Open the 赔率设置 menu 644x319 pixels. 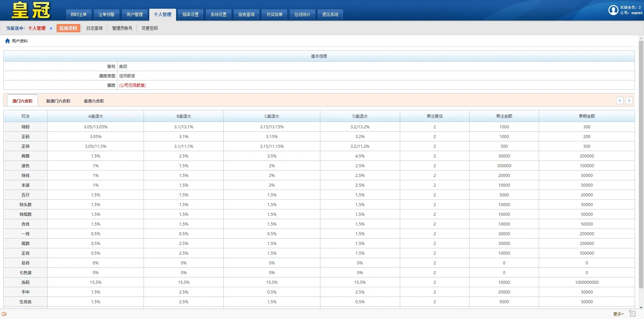[x=191, y=14]
